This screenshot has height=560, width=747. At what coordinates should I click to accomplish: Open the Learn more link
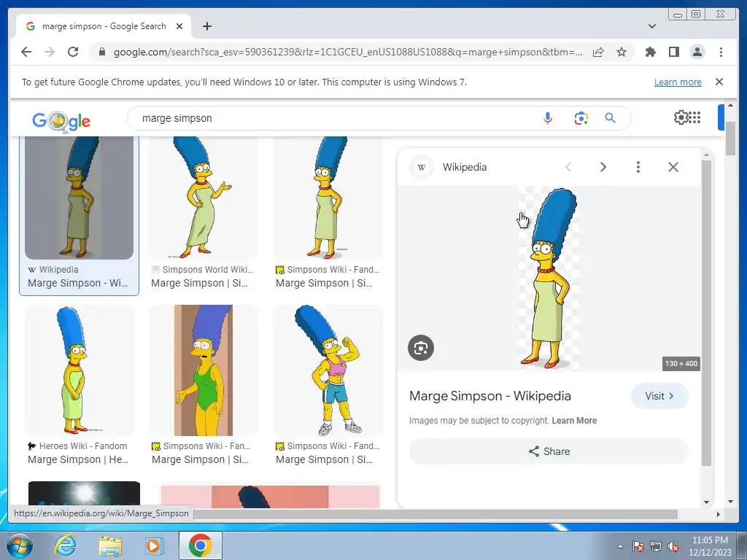[678, 82]
